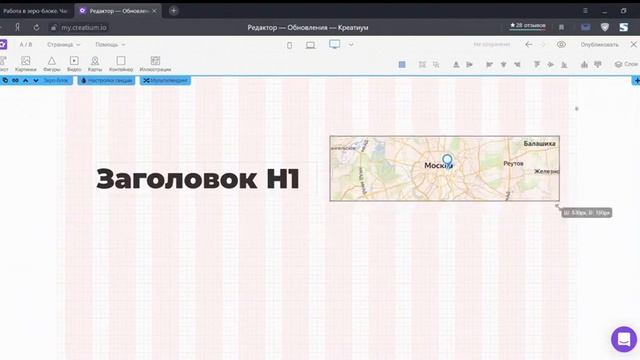Align elements to the left
Screen dimensions: 640x360
489,64
